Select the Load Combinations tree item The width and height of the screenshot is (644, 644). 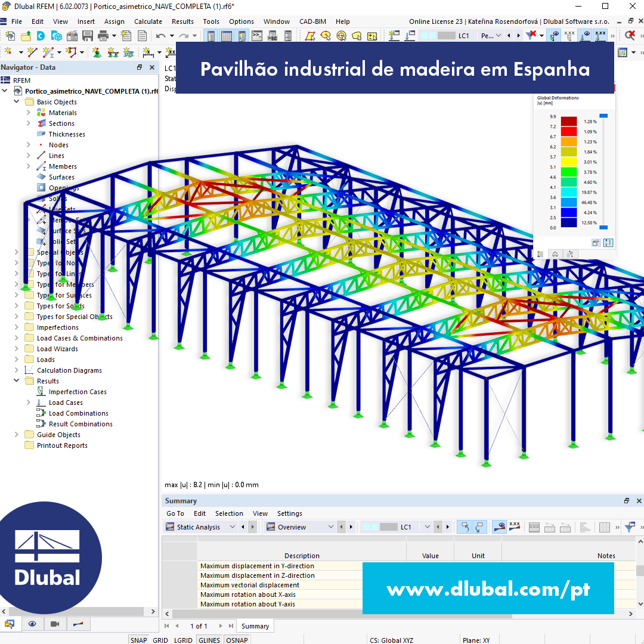[79, 413]
